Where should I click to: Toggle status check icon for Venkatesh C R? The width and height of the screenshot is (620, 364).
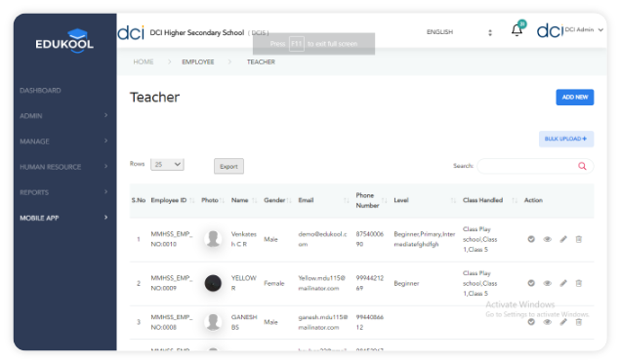click(x=531, y=239)
